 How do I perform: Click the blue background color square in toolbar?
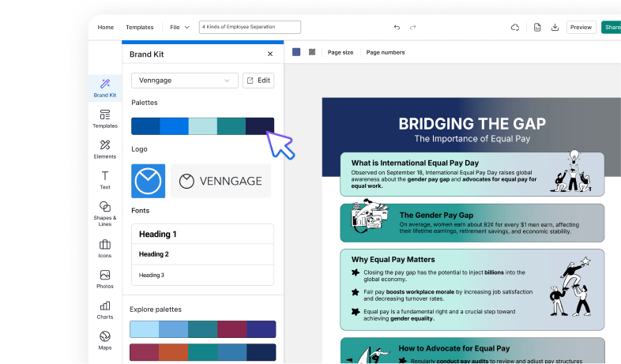coord(296,52)
